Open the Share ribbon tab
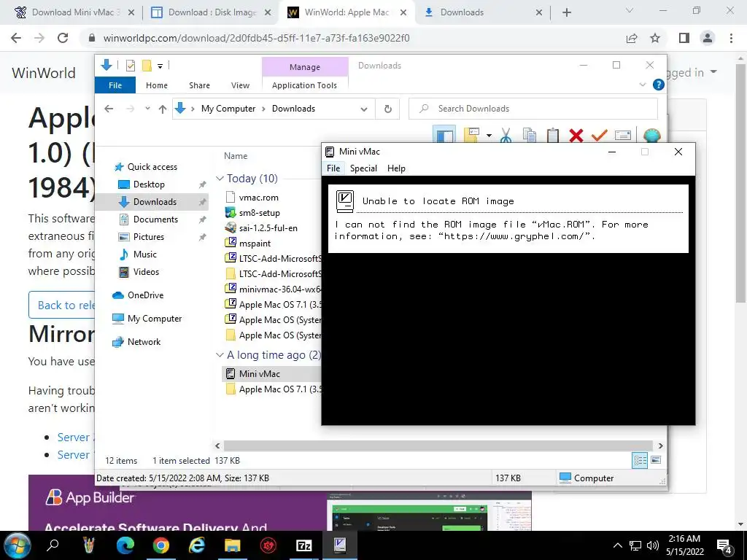The image size is (747, 560). click(199, 85)
